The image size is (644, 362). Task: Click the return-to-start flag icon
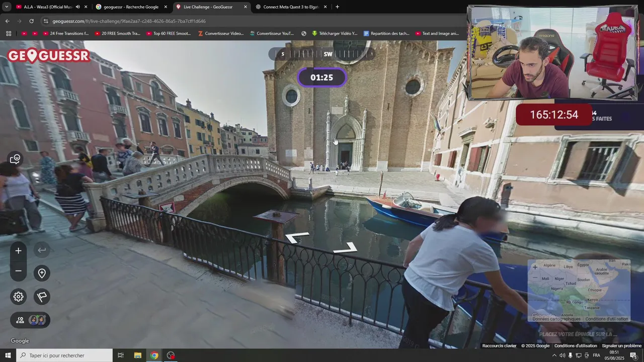42,297
